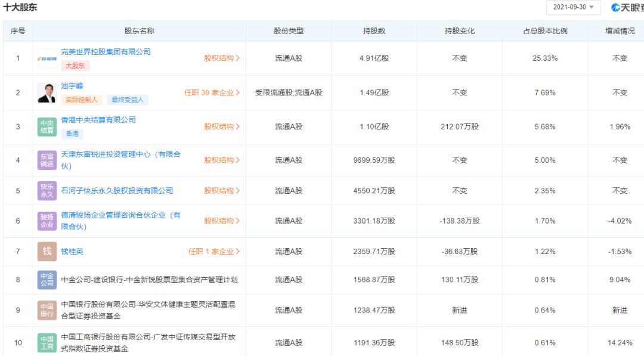Click 池宇峰's portrait photo
This screenshot has width=644, height=356.
point(47,93)
